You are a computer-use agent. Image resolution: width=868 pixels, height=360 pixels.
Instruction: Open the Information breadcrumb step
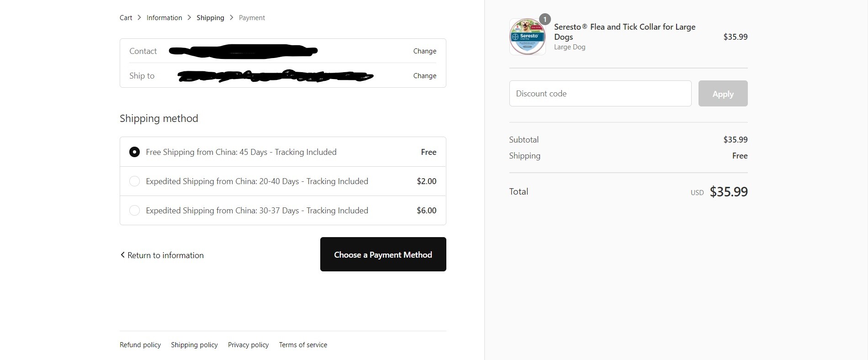click(164, 18)
